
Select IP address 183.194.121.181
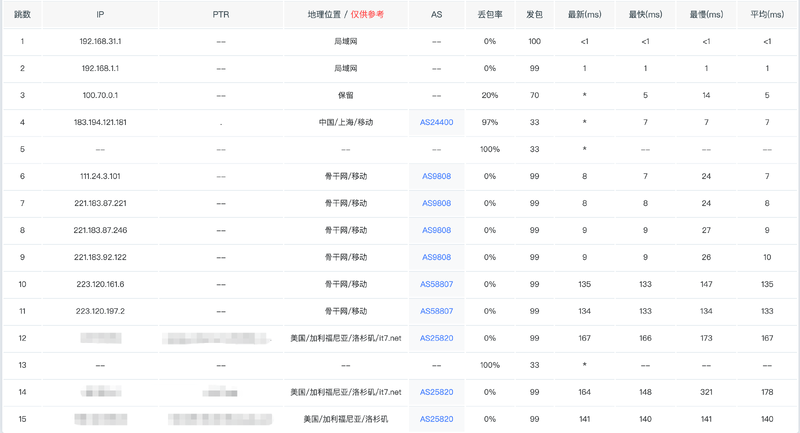click(101, 122)
